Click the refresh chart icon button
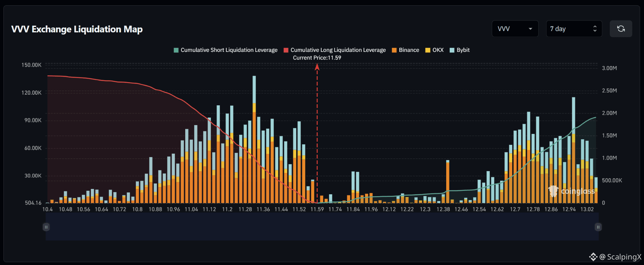 point(621,29)
